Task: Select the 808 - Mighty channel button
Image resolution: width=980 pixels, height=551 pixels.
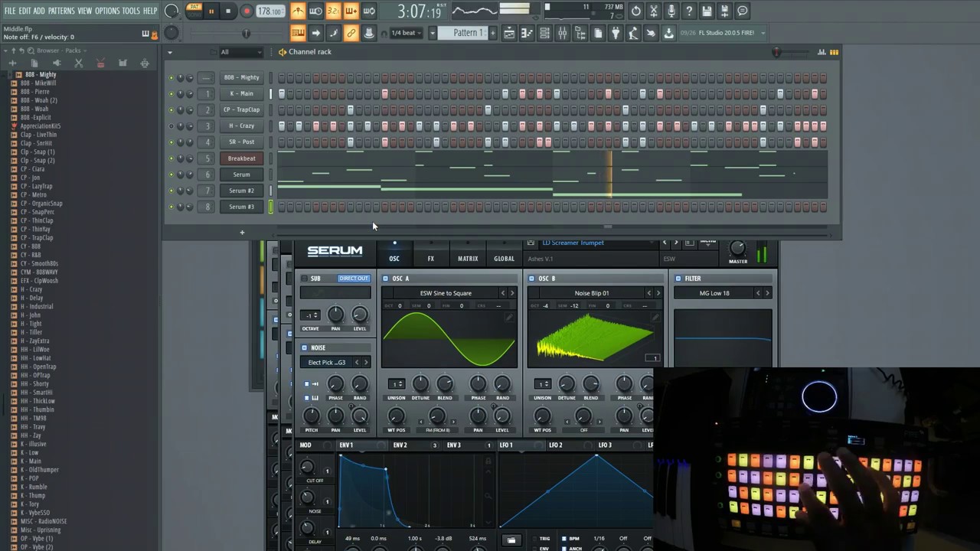Action: click(x=241, y=78)
